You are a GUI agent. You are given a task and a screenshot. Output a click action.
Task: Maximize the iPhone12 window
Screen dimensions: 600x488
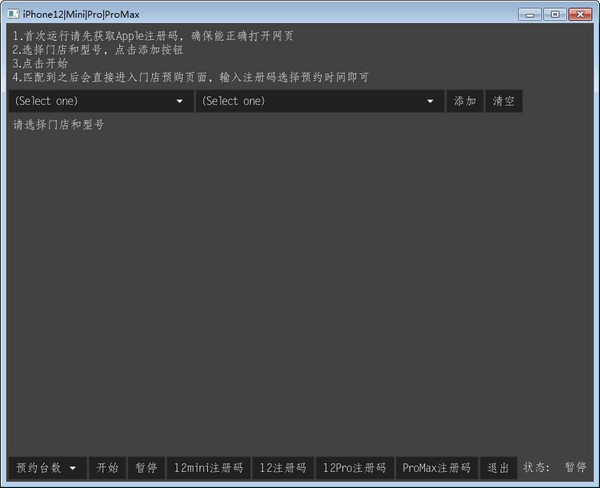pos(555,15)
